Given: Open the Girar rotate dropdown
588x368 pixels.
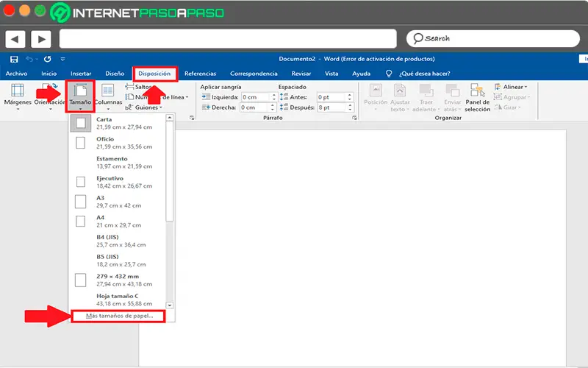Looking at the screenshot, I should (508, 107).
